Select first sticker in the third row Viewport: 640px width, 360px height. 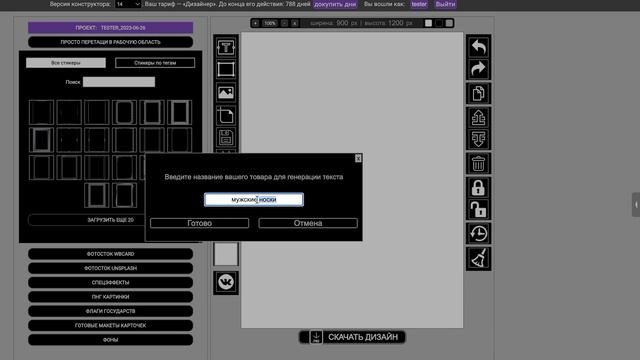pyautogui.click(x=41, y=168)
